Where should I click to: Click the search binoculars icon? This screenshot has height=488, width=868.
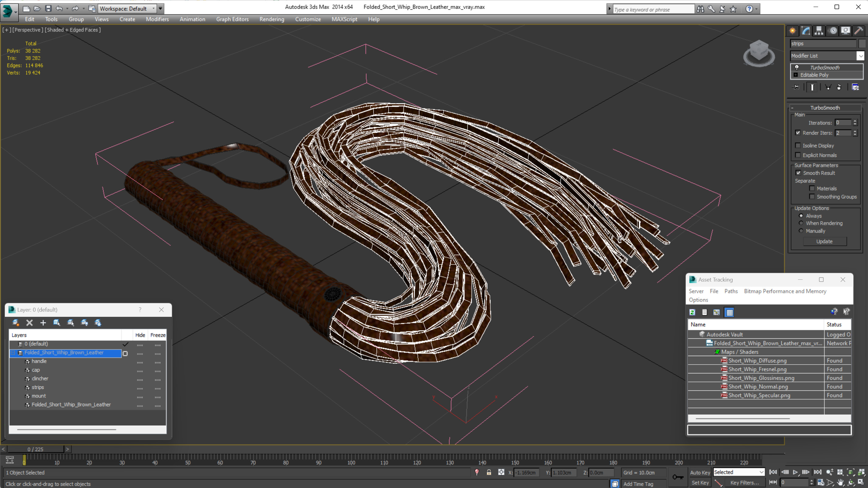tap(700, 9)
